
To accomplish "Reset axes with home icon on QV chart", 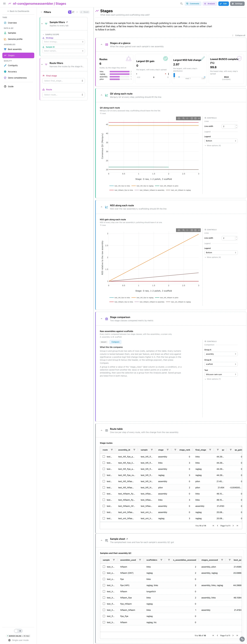I will click(199, 118).
